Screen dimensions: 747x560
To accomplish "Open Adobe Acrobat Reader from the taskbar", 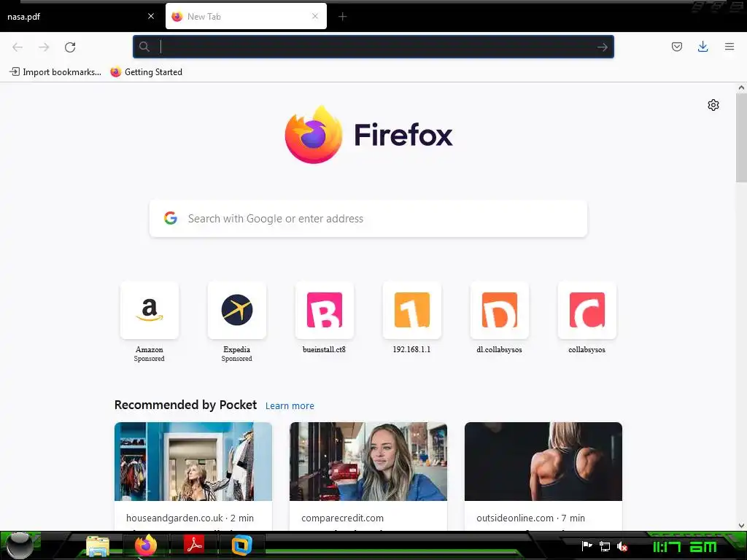I will pos(194,544).
